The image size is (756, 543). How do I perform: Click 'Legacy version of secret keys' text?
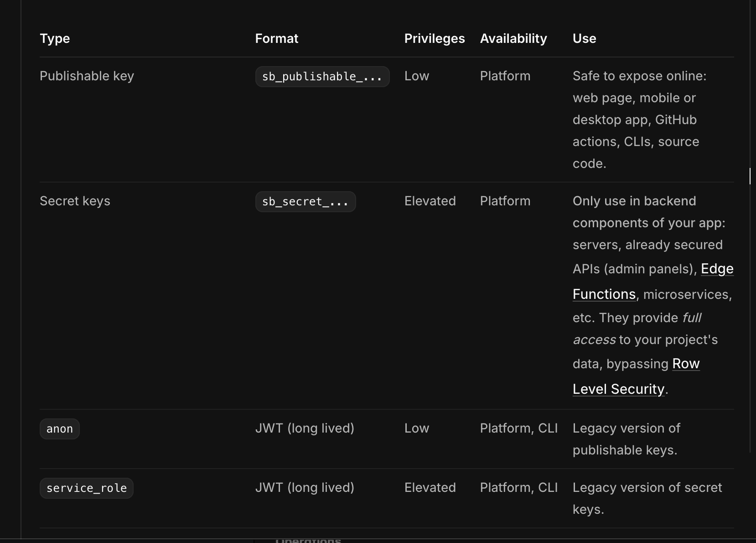pos(647,498)
